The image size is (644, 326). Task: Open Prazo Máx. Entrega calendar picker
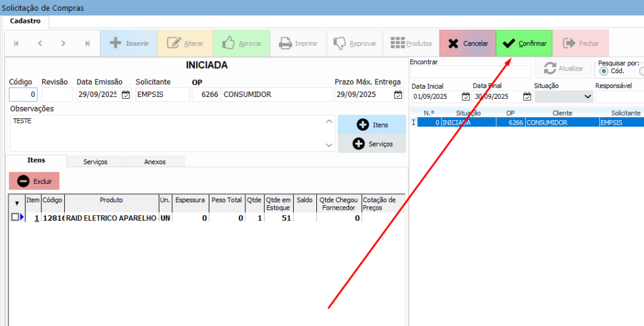pos(397,95)
